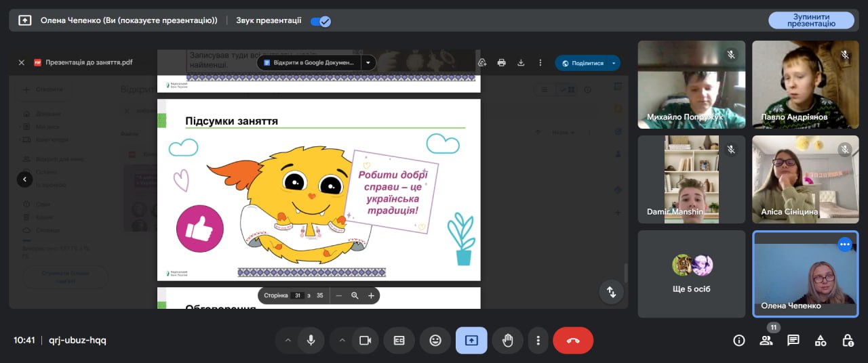Open more actions menu in PDF viewer
Image resolution: width=868 pixels, height=363 pixels.
[540, 62]
